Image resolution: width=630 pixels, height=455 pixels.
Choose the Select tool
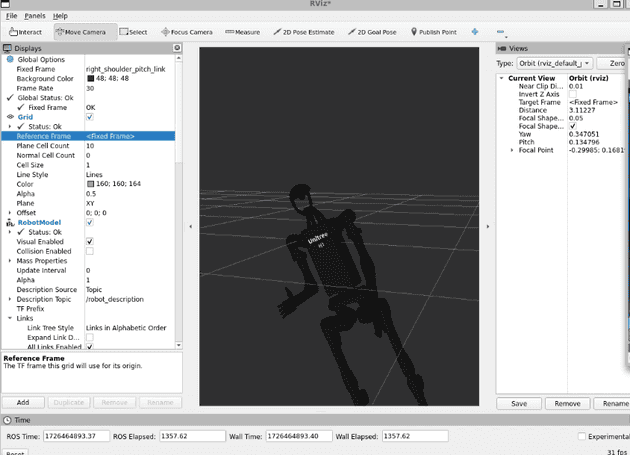point(133,32)
